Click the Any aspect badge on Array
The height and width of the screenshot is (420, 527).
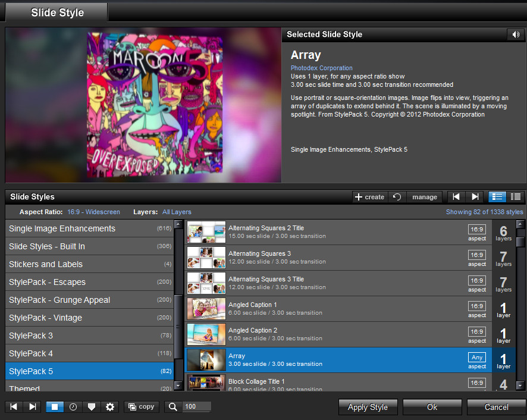point(477,357)
